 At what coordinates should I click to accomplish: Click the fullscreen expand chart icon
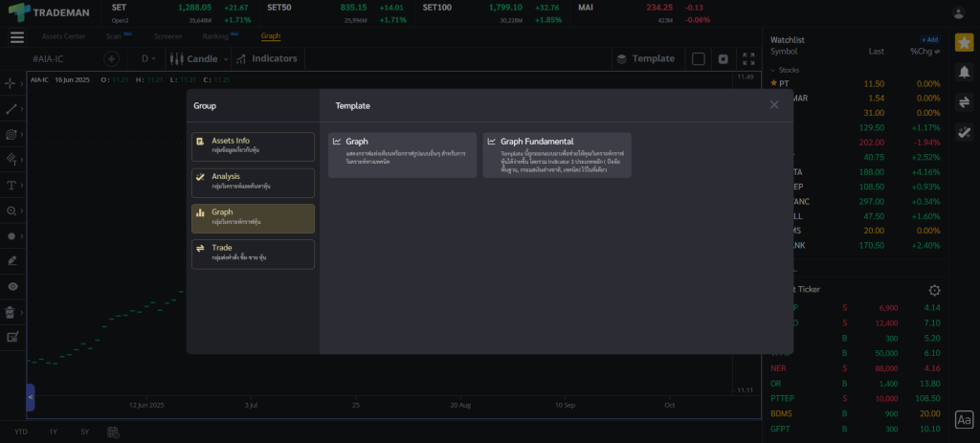(748, 58)
